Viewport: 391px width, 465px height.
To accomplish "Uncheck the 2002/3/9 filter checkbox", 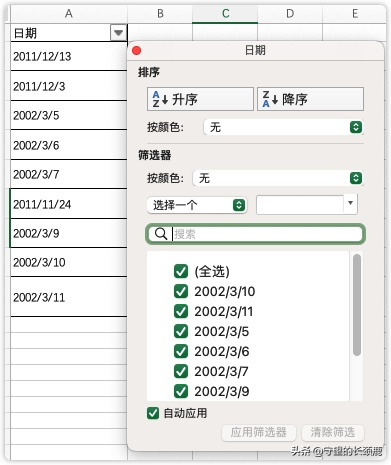I will point(181,391).
